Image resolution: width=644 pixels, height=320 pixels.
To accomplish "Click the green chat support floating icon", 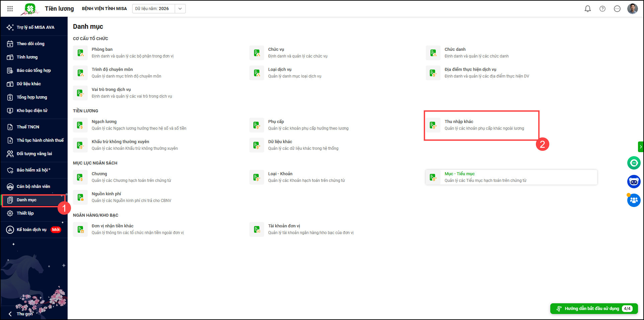I will point(633,163).
